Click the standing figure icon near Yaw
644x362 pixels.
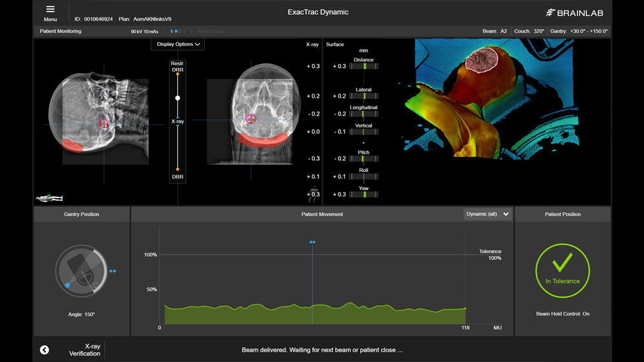point(314,194)
